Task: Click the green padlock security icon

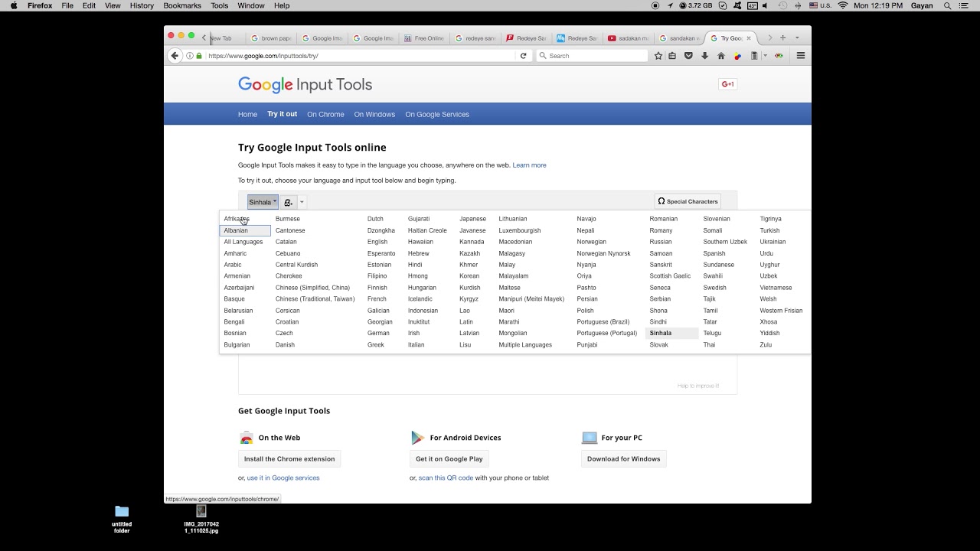Action: click(199, 56)
